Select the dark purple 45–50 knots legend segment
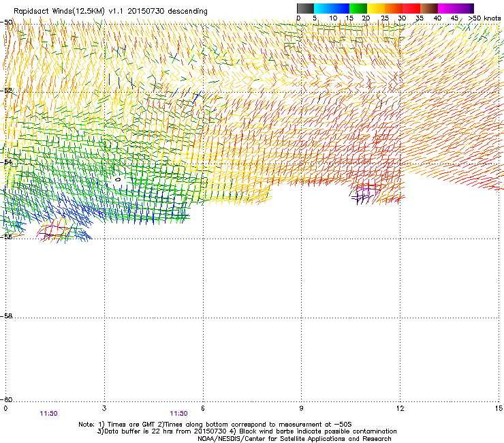Viewport: 504px width, 443px height. (x=464, y=8)
